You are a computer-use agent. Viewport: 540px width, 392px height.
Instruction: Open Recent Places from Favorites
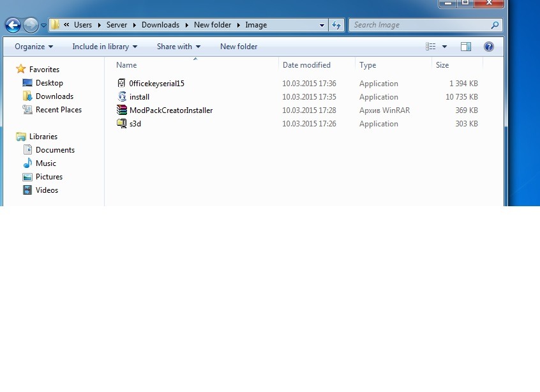pos(59,110)
